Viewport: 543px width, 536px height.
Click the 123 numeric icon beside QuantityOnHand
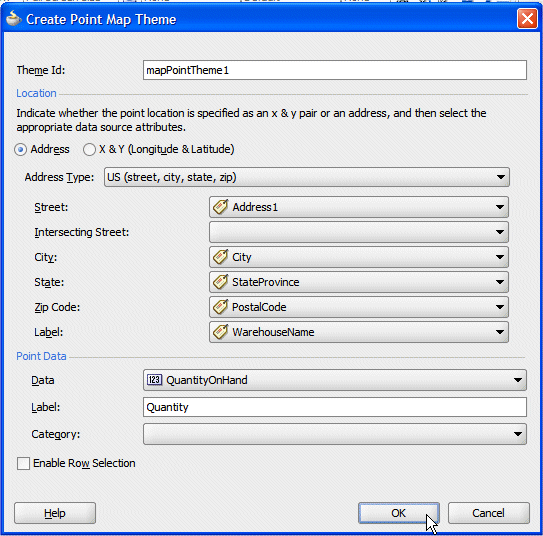154,380
